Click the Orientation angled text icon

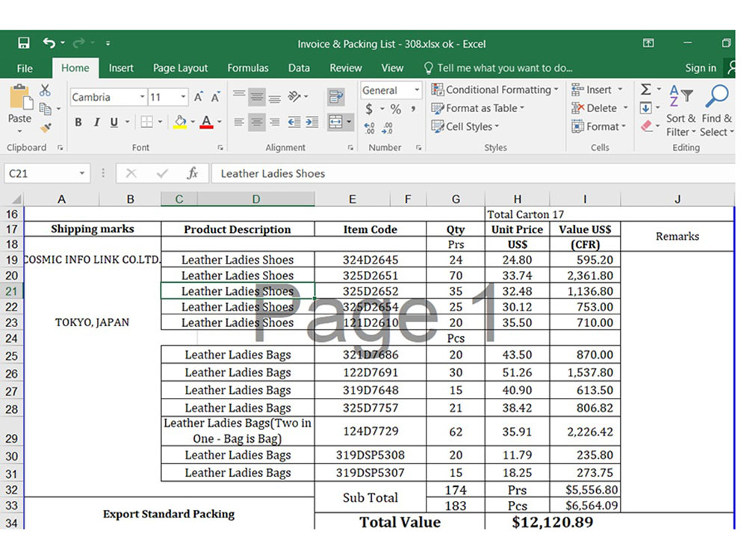(294, 96)
